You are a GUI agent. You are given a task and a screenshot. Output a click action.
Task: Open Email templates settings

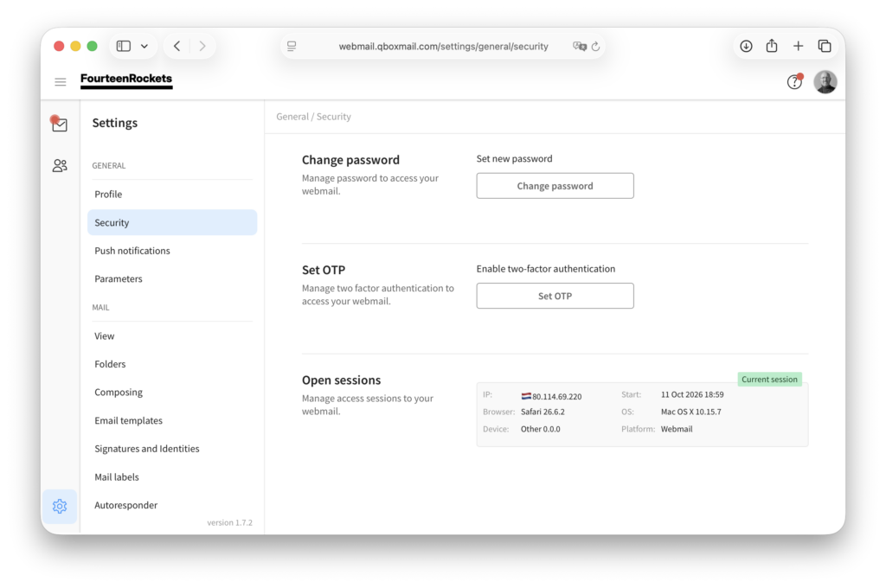[172, 421]
